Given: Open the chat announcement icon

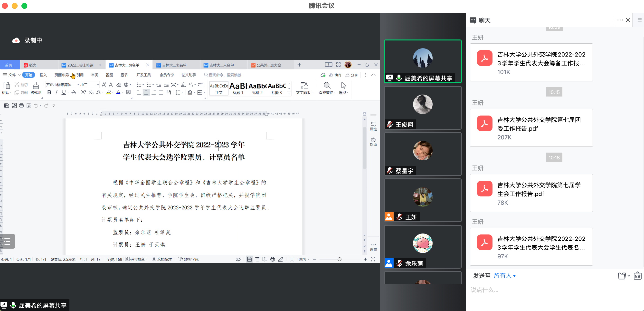Looking at the screenshot, I should coord(637,276).
